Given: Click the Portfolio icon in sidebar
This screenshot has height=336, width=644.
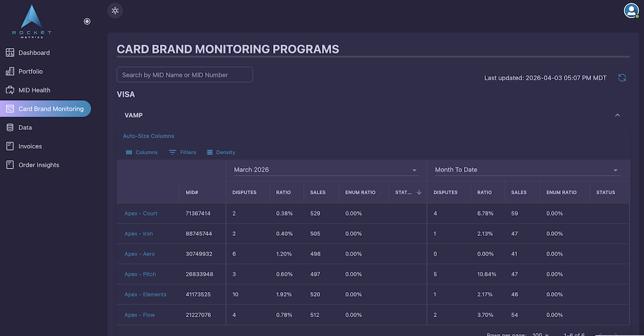Looking at the screenshot, I should [10, 72].
